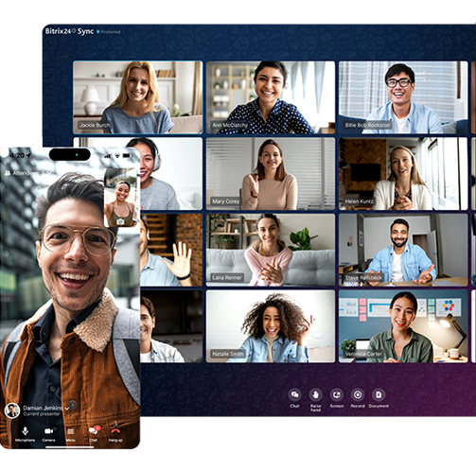Select Jackie Burch video tile
Image resolution: width=476 pixels, height=471 pixels.
pyautogui.click(x=138, y=97)
